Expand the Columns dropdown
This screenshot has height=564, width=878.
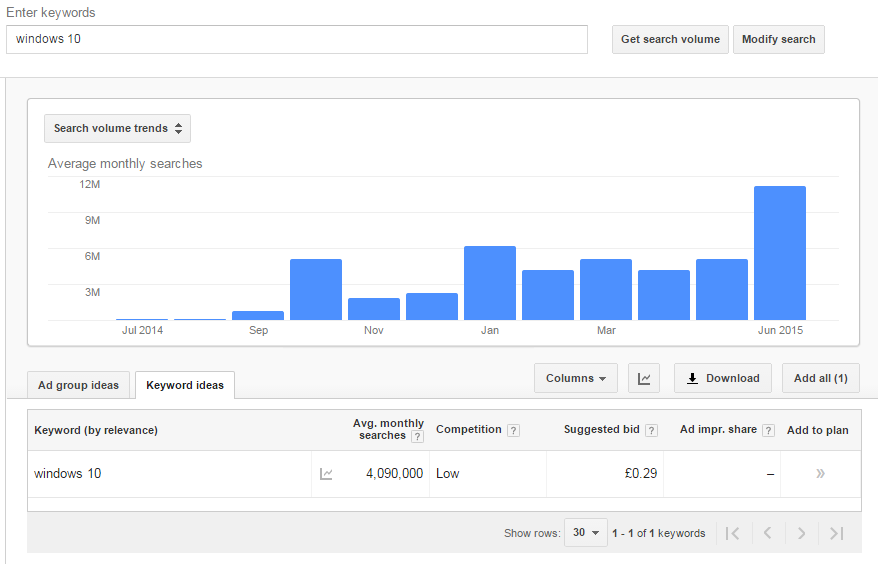click(576, 379)
